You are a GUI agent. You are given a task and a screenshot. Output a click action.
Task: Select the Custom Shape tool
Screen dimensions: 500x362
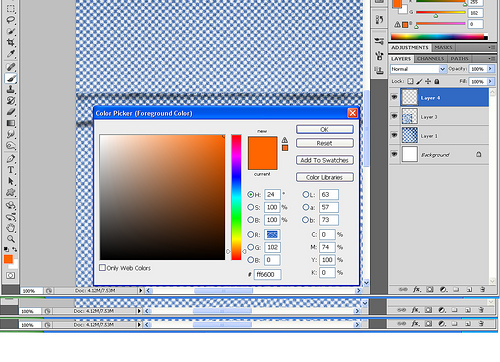pos(11,193)
